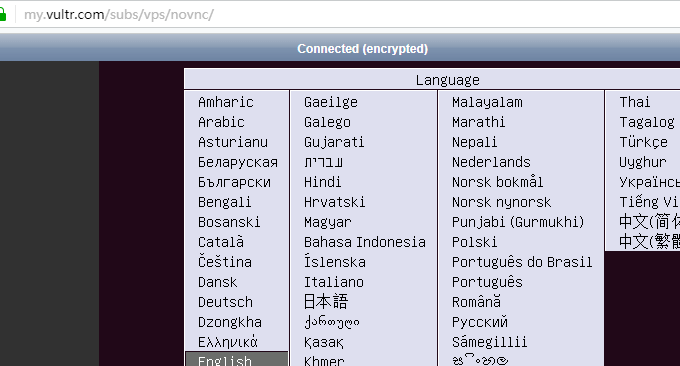Select Türkçe language

[x=644, y=142]
